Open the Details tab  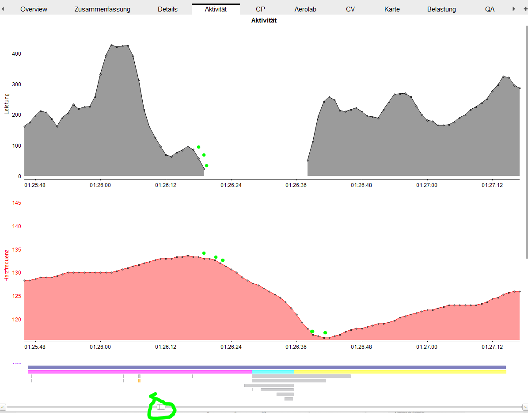click(x=167, y=9)
